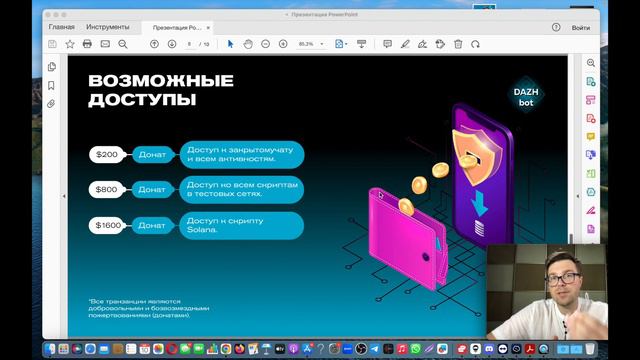Add a sticky note comment
Image resolution: width=640 pixels, height=360 pixels.
pyautogui.click(x=387, y=44)
